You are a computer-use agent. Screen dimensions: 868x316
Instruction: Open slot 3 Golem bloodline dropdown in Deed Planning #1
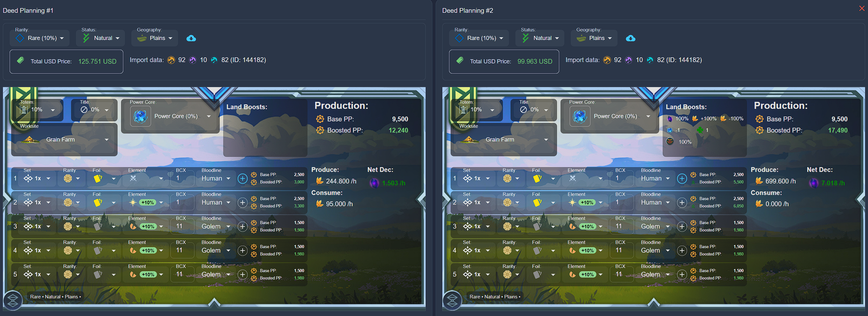[x=216, y=226]
